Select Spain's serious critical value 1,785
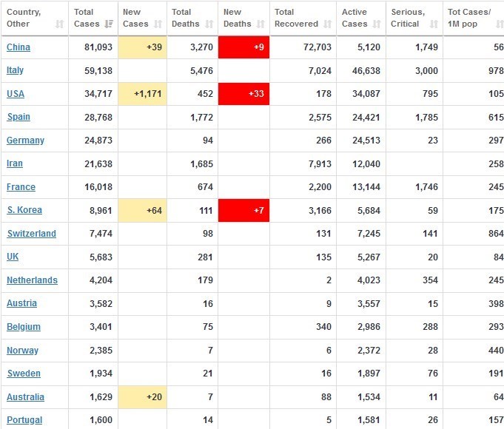504x429 pixels. point(426,118)
